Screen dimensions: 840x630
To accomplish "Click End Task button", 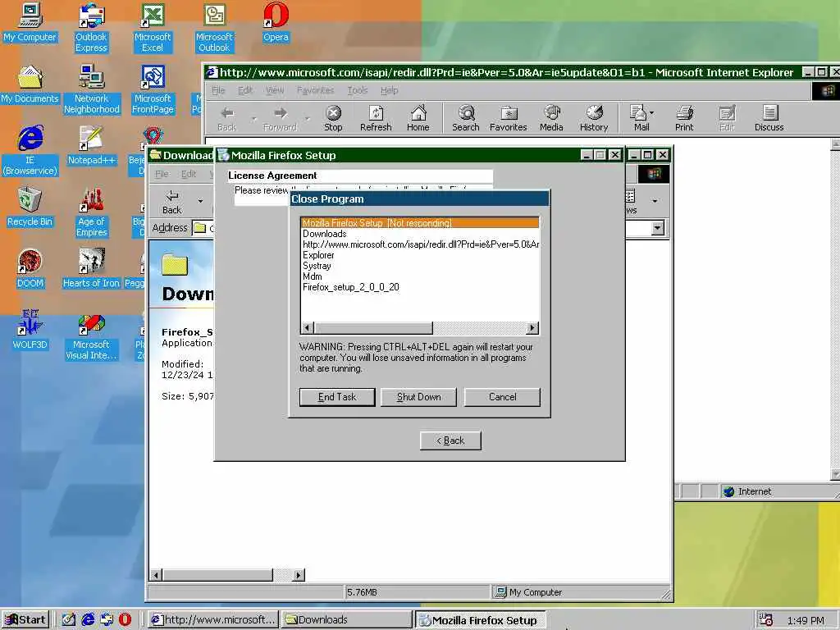I will [337, 397].
